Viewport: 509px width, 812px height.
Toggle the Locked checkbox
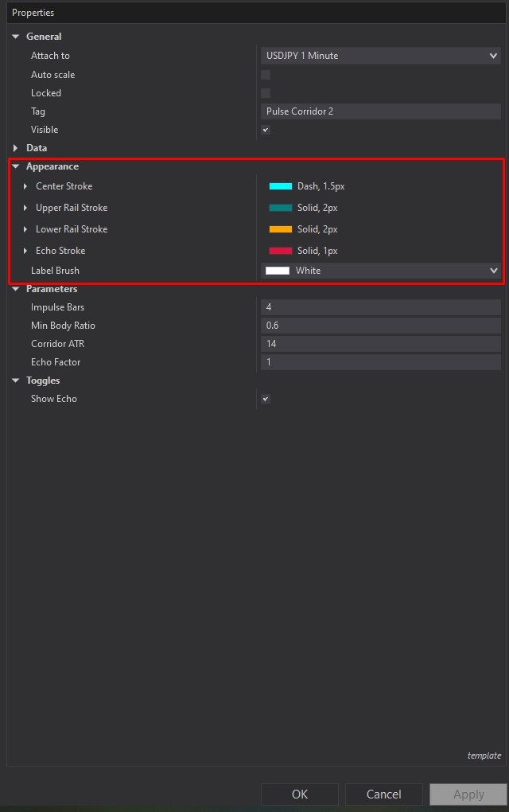266,93
